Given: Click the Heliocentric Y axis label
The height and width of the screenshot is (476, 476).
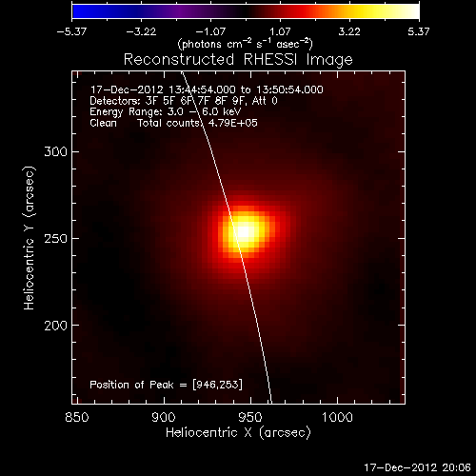Looking at the screenshot, I should [29, 238].
